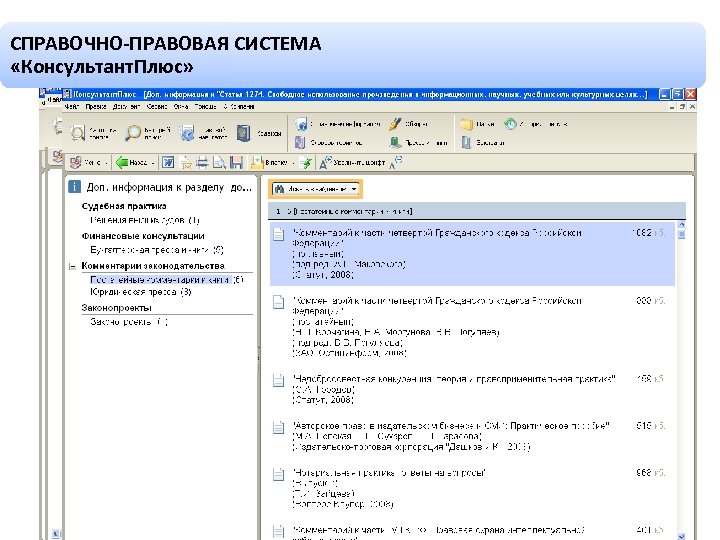Open the dropdown arrow next to В папку
This screenshot has width=720, height=540.
tap(293, 163)
